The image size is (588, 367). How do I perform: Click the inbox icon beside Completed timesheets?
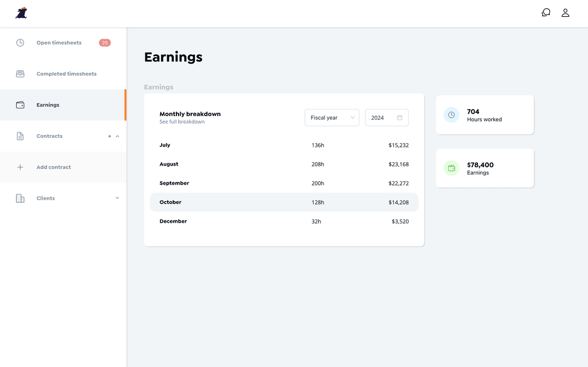coord(20,74)
